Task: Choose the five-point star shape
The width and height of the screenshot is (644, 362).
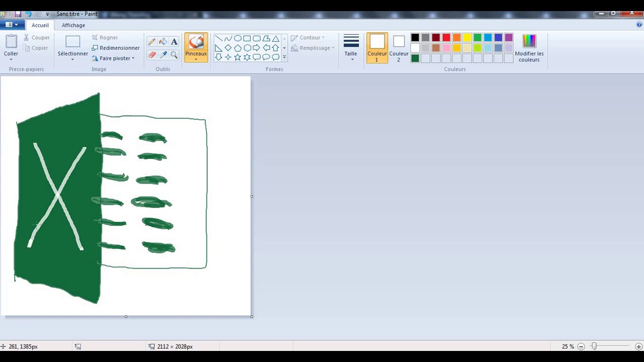Action: [237, 57]
